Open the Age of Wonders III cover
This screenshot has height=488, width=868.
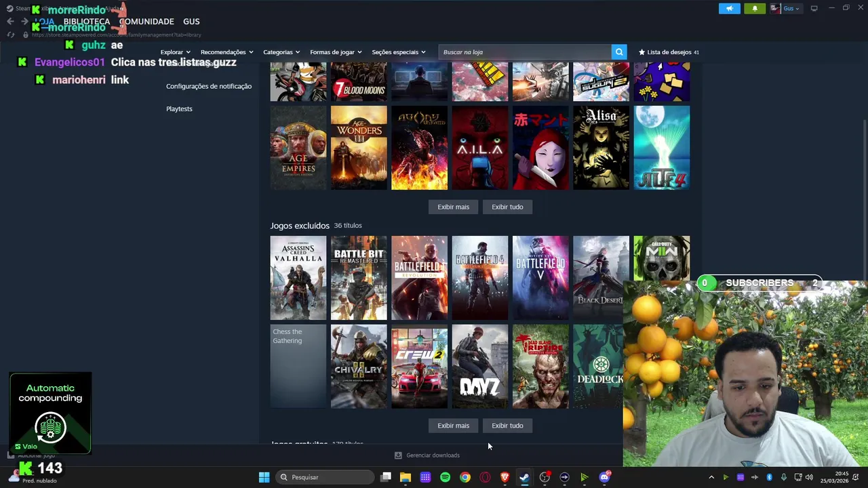tap(359, 148)
